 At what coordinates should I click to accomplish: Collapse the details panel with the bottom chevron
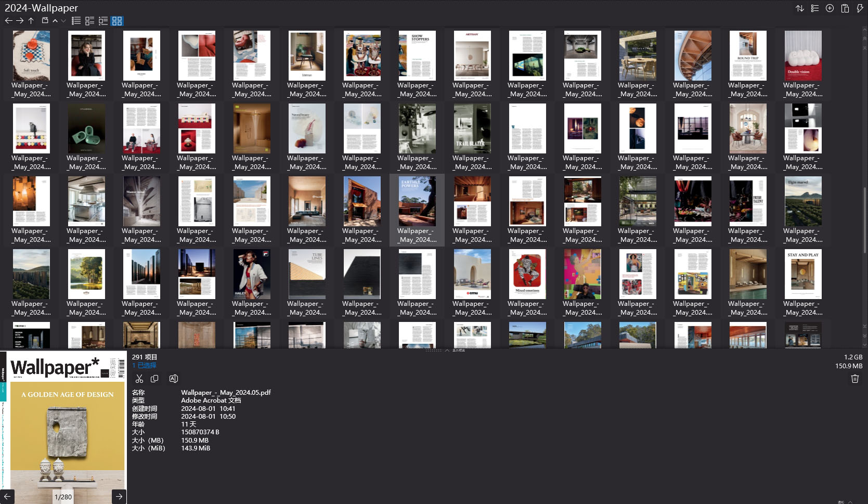pyautogui.click(x=447, y=350)
